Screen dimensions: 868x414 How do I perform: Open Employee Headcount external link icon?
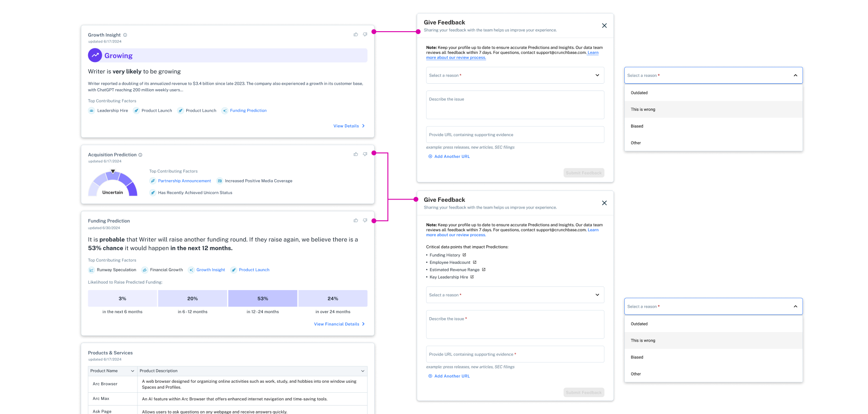pyautogui.click(x=475, y=262)
